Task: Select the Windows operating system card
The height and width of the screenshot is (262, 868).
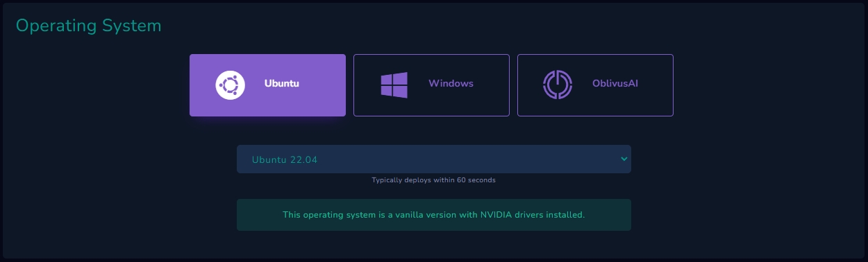Action: [x=431, y=85]
